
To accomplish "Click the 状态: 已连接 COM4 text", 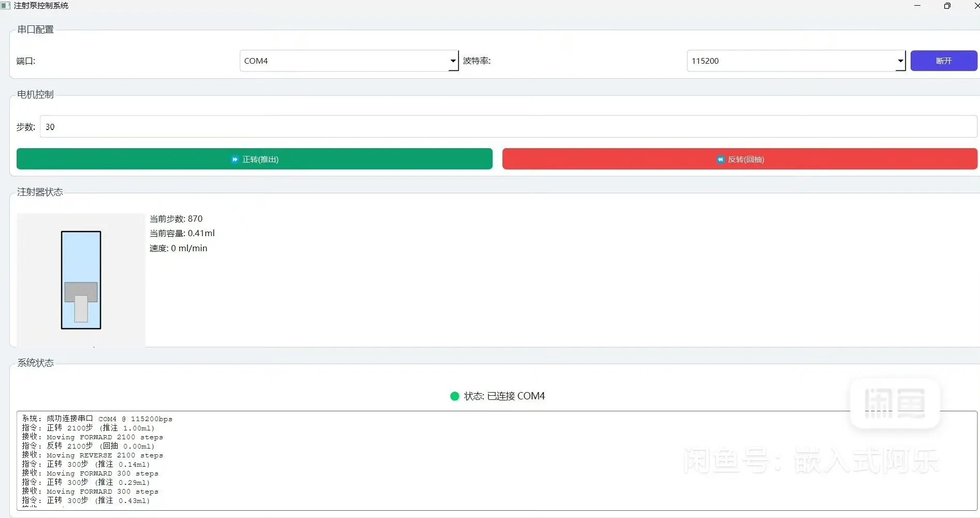I will 504,396.
